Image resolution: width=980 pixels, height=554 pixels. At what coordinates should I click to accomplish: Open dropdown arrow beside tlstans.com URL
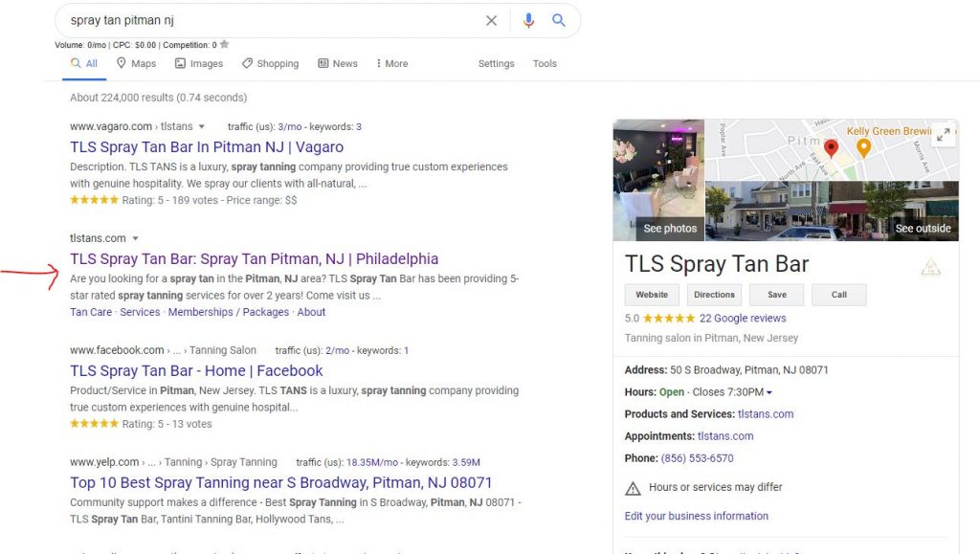135,238
